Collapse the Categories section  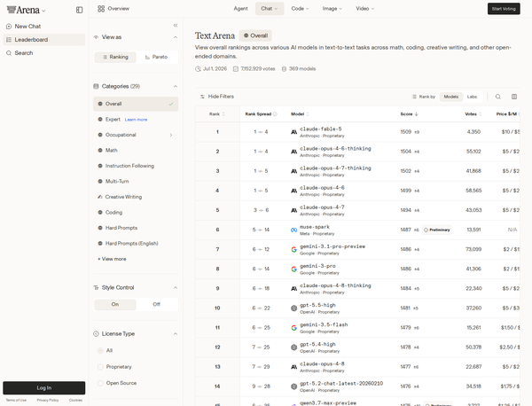click(176, 87)
